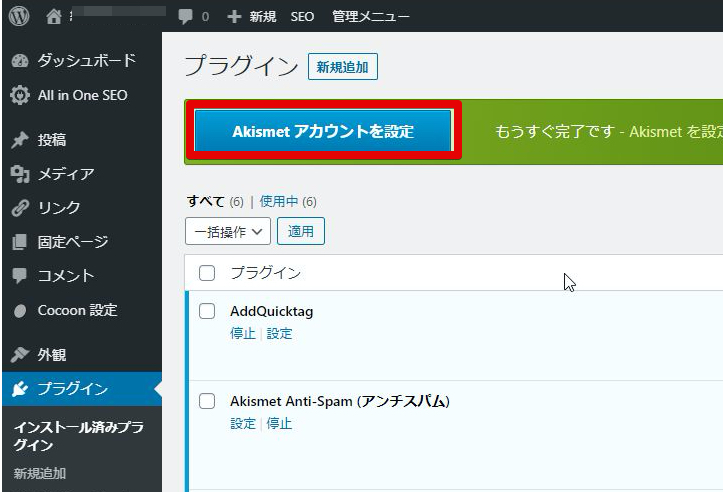The height and width of the screenshot is (492, 723).
Task: Open All in One SEO sidebar item
Action: point(83,95)
